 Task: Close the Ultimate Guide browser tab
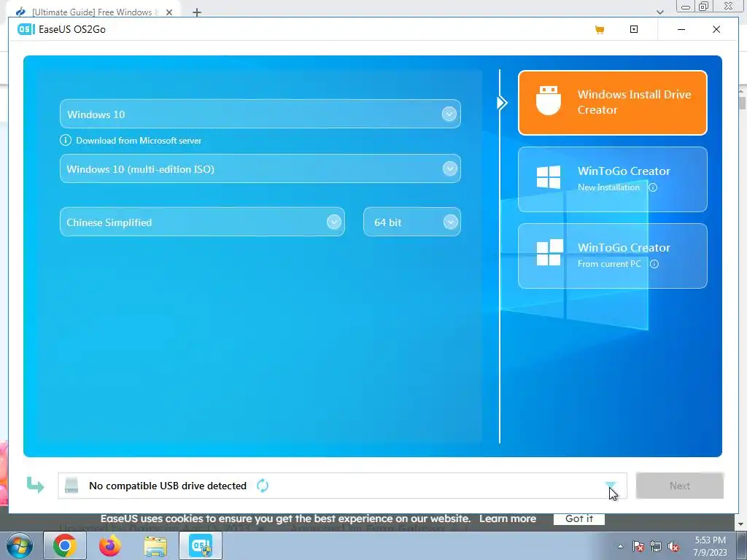(x=169, y=12)
